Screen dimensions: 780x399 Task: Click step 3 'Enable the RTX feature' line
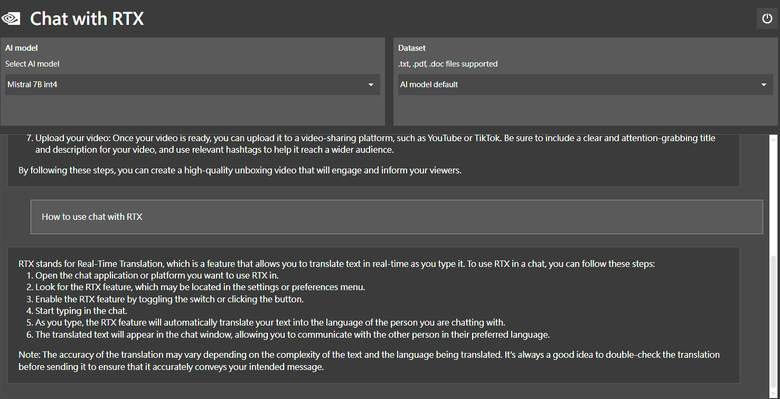pyautogui.click(x=169, y=299)
